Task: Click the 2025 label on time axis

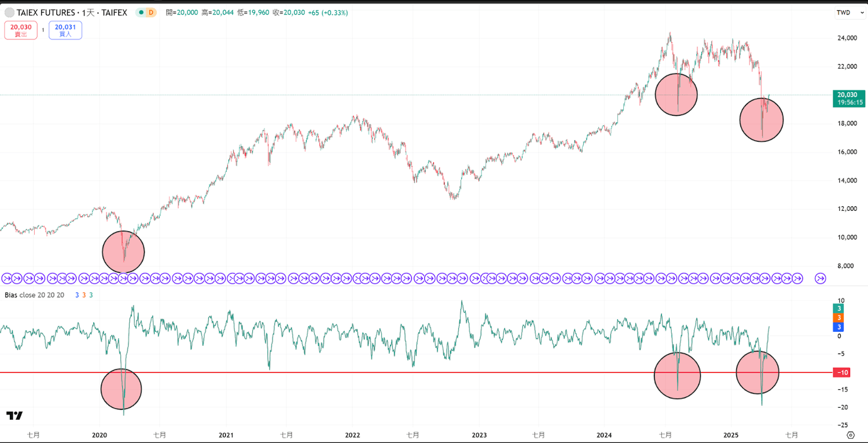Action: (x=731, y=435)
